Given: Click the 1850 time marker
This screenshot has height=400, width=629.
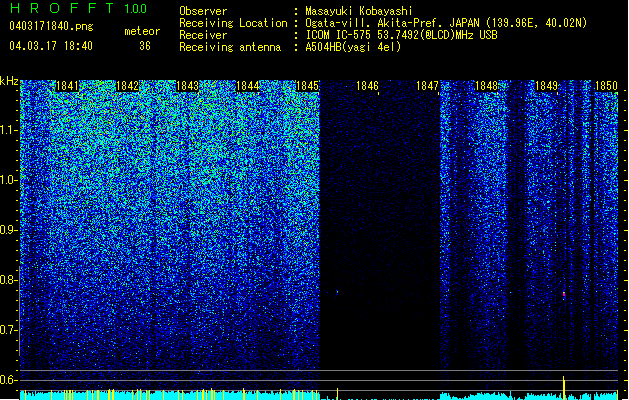Looking at the screenshot, I should coord(606,86).
